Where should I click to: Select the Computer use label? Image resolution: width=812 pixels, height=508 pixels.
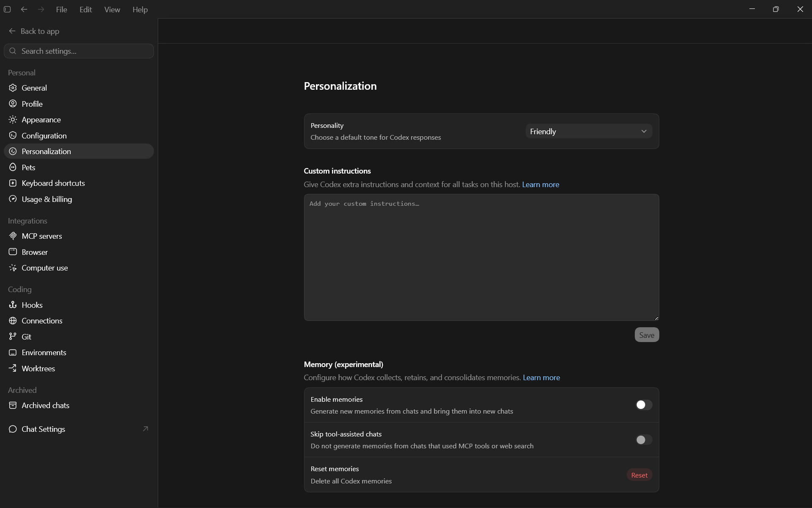(44, 268)
